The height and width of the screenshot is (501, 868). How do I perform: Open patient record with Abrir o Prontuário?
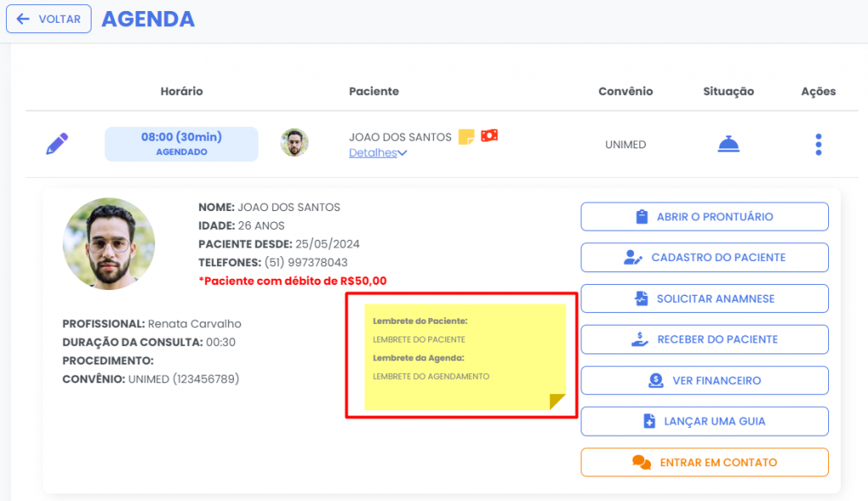pyautogui.click(x=704, y=216)
